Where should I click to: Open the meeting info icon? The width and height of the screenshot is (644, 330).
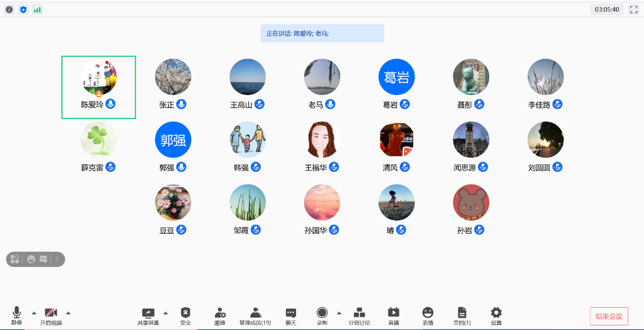9,9
